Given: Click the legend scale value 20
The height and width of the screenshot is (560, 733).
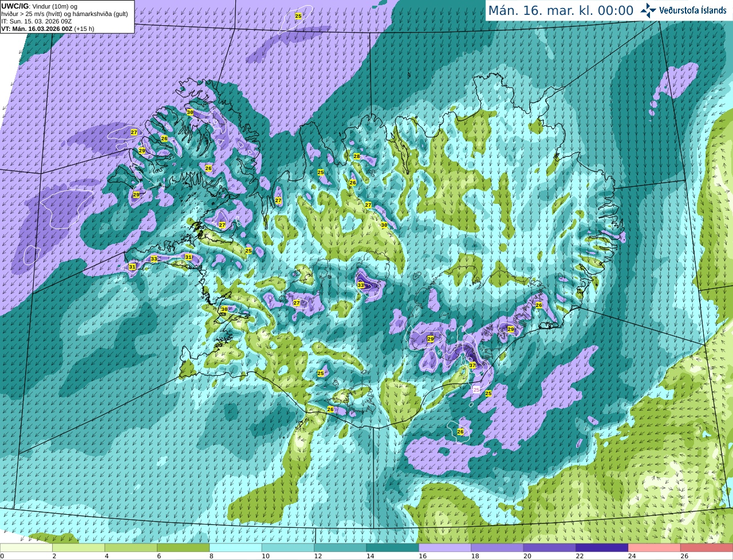Looking at the screenshot, I should click(527, 556).
